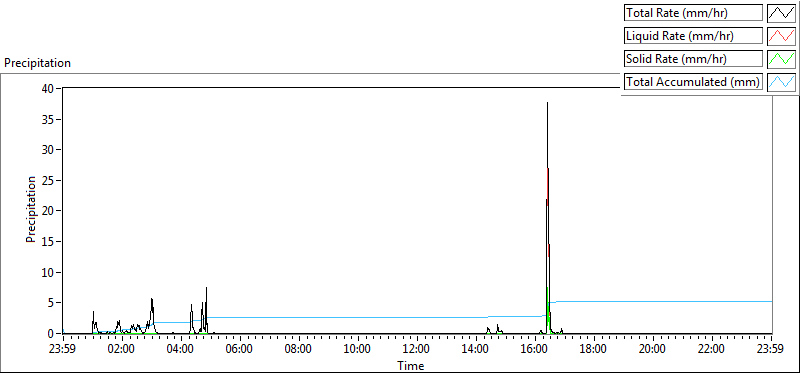Click the 40 label on the Y axis
Screen dimensions: 800x373
pos(49,88)
